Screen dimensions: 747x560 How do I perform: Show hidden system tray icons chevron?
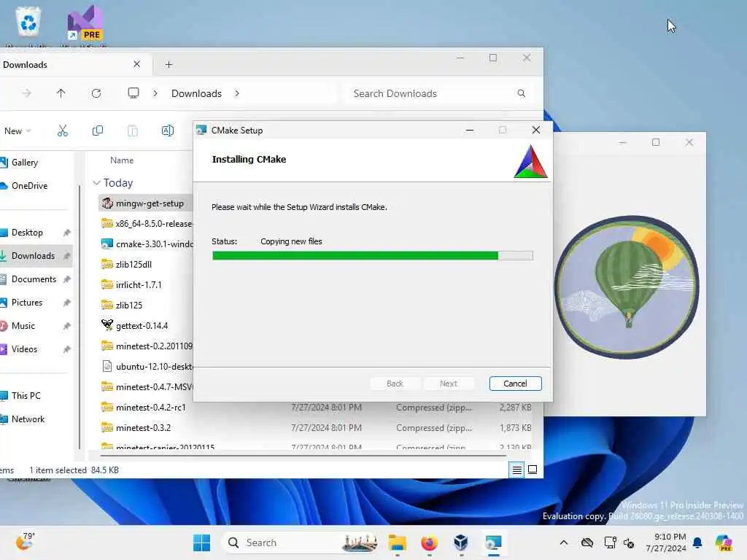point(564,542)
